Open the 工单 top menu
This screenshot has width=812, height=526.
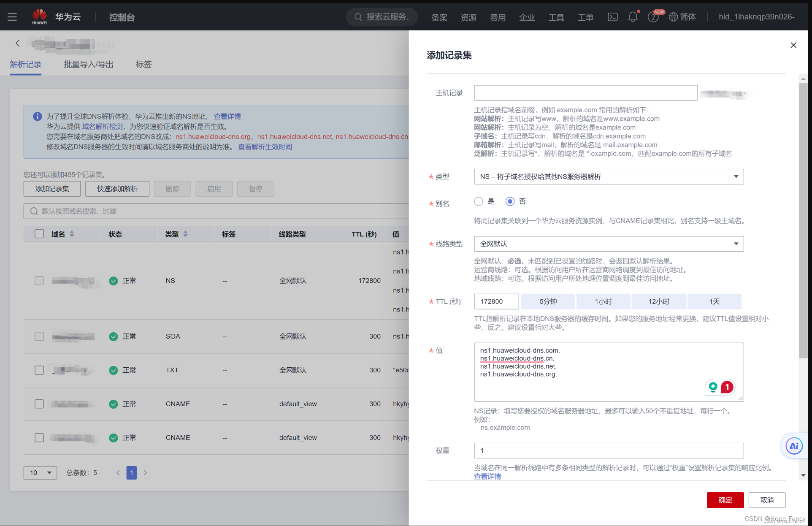[585, 17]
